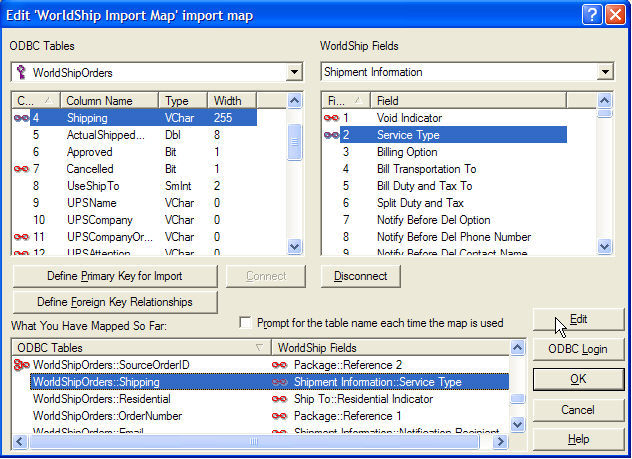
Task: Select the WorldShipOrders::Residential mapping row
Action: pos(261,399)
